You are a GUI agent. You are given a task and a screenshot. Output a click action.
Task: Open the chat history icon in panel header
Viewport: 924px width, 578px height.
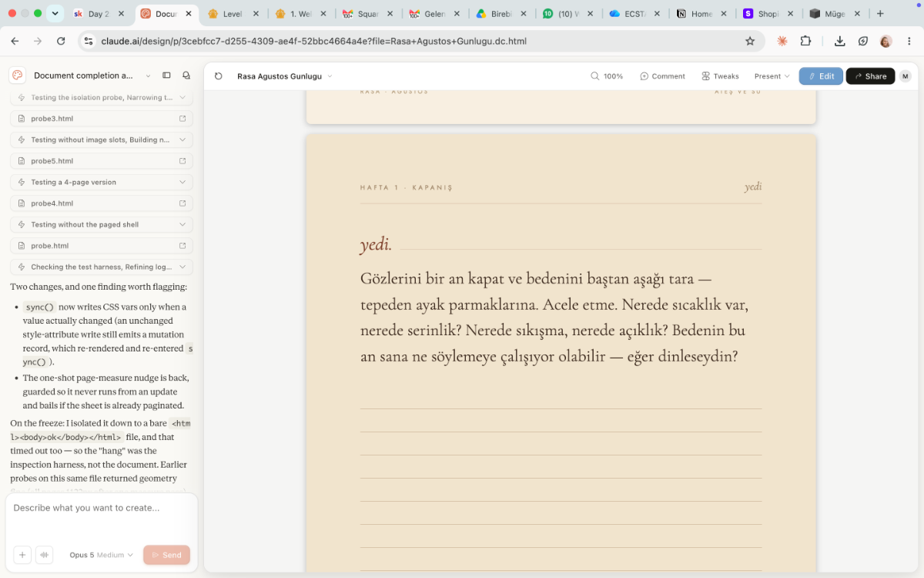point(186,76)
